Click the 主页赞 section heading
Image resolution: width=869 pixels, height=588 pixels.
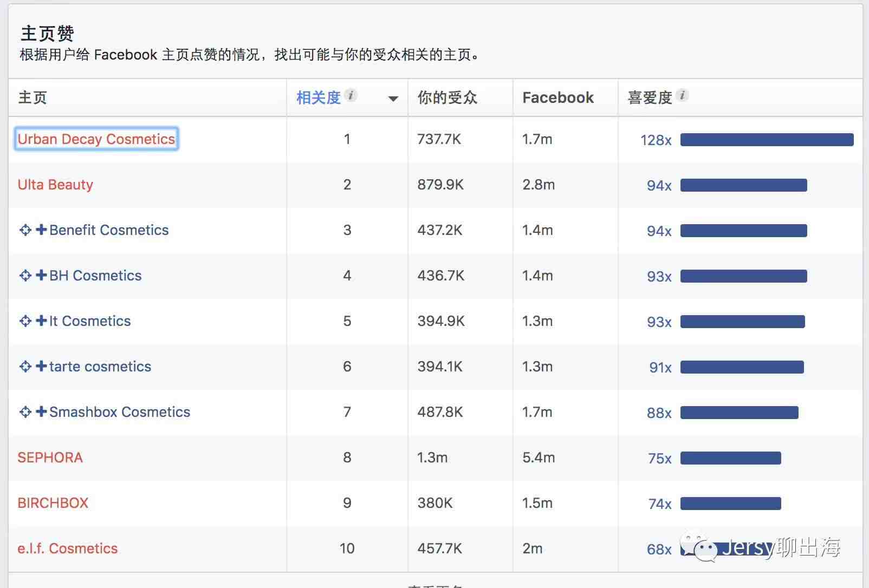point(47,34)
